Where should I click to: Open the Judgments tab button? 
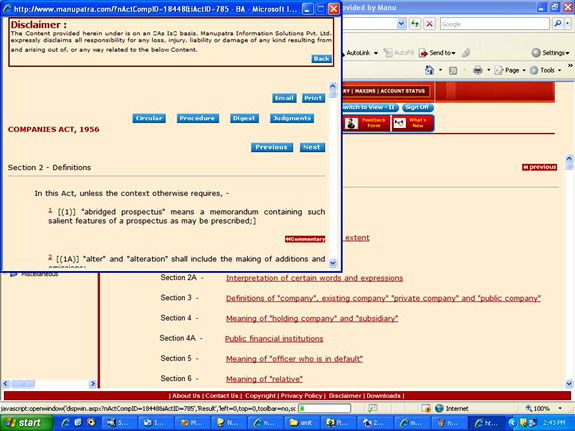coord(292,118)
